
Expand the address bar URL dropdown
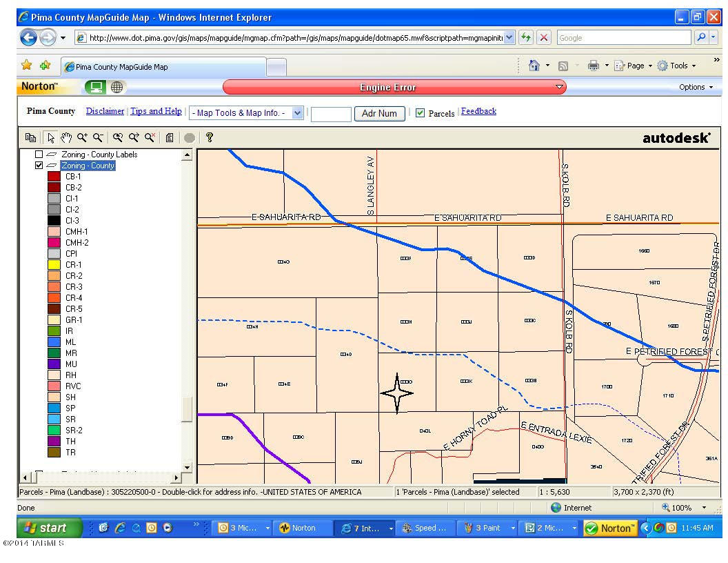click(509, 37)
